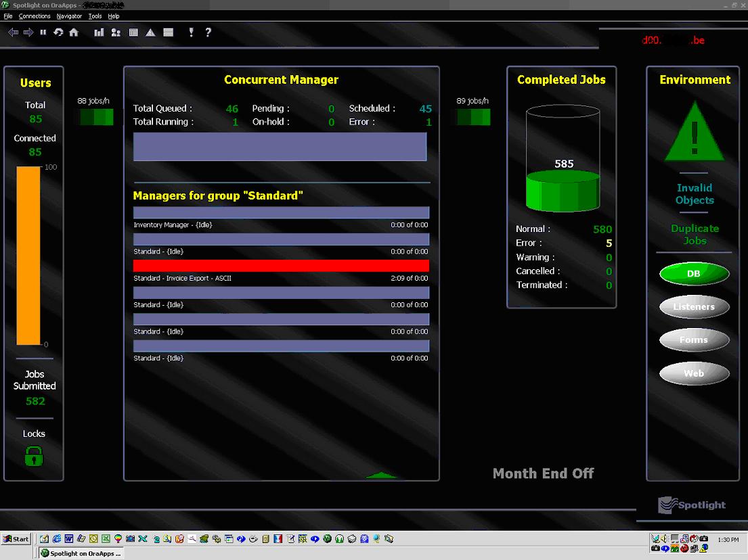Click the balloon icon in quick launch

point(118,539)
